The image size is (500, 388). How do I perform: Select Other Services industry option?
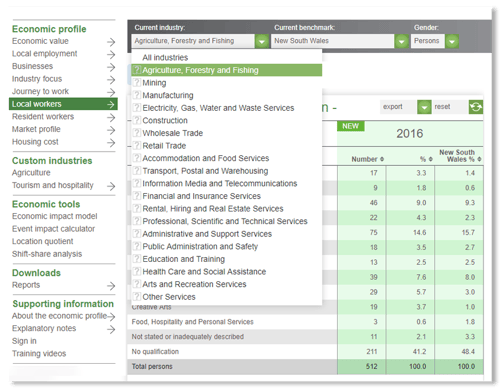[169, 297]
